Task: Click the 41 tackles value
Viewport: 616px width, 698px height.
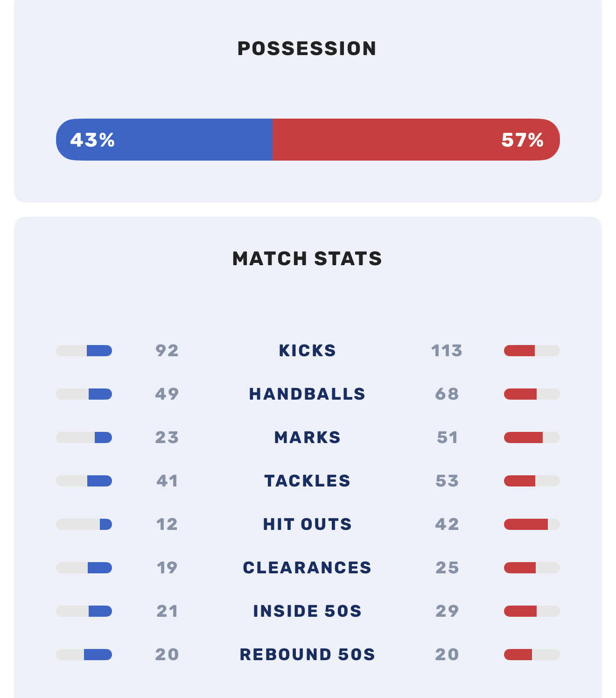Action: [x=167, y=481]
